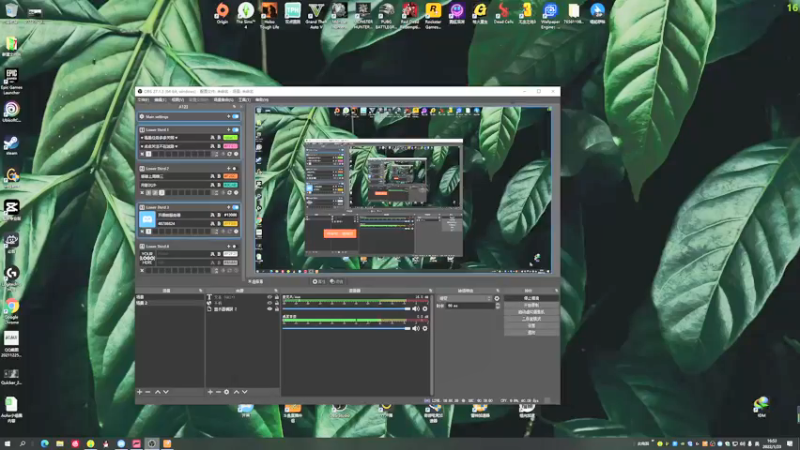Screen dimensions: 800x450
Task: Expand Lower Third 4 with plus icon
Action: tap(229, 246)
